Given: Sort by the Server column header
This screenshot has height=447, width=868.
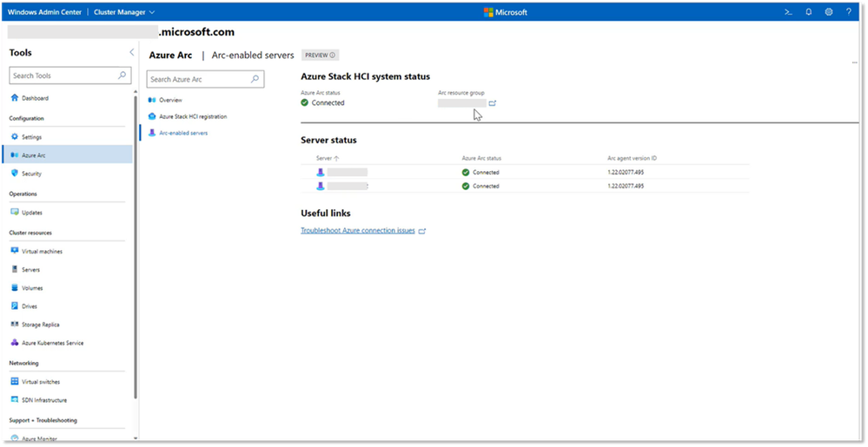Looking at the screenshot, I should (x=328, y=158).
